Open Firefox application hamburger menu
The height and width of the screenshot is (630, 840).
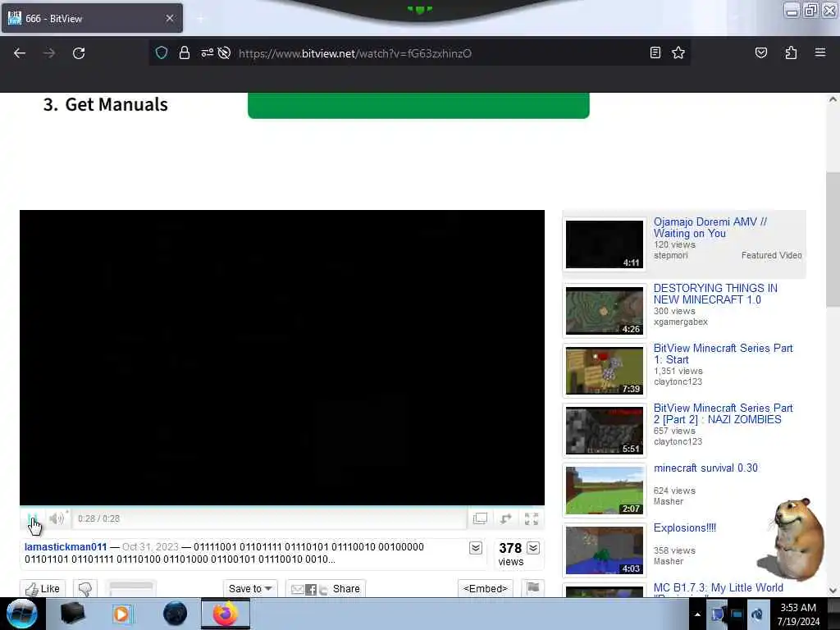pyautogui.click(x=820, y=52)
